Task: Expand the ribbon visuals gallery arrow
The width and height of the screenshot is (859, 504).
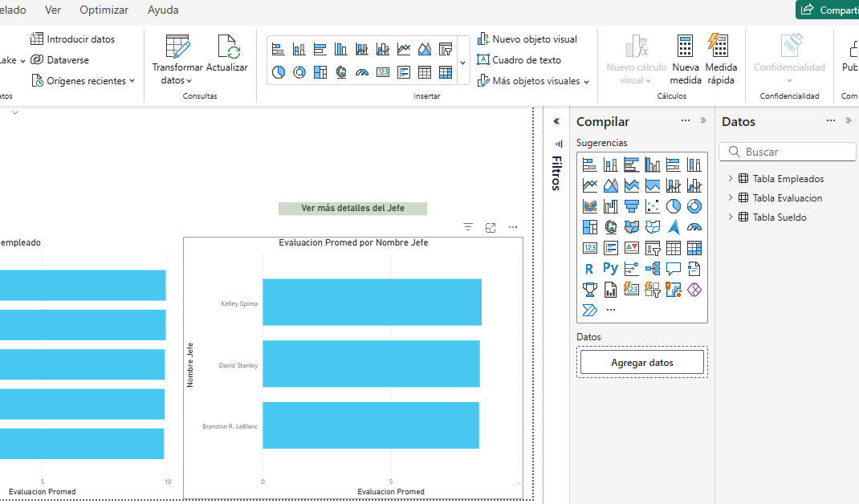Action: 462,63
